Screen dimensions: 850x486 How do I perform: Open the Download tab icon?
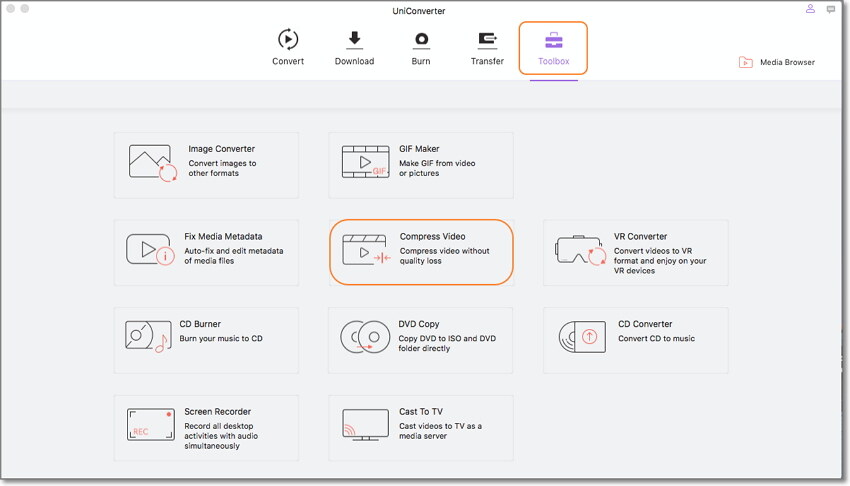coord(355,40)
